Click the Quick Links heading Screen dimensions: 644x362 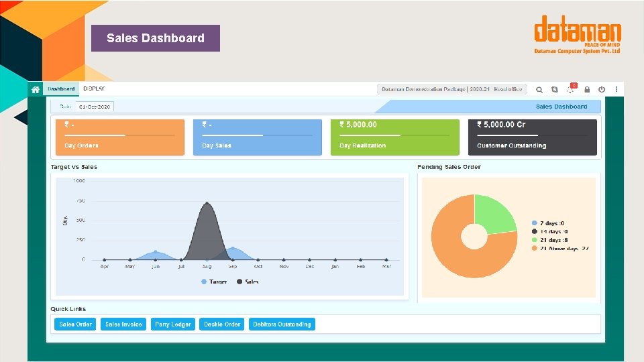click(x=68, y=309)
